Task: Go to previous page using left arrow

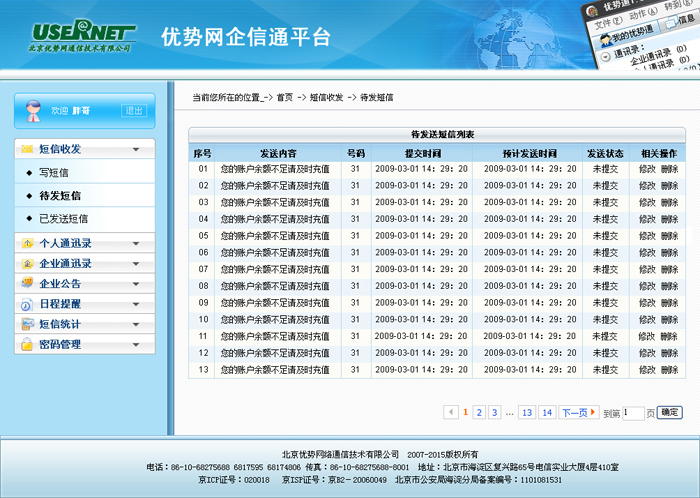Action: point(451,412)
